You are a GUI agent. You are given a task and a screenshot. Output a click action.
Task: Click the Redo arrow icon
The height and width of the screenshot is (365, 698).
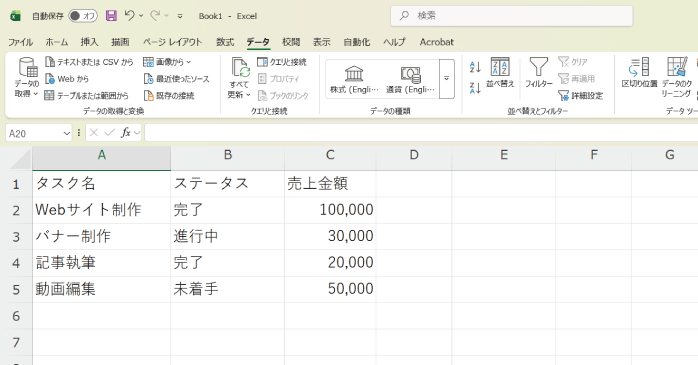click(x=155, y=16)
